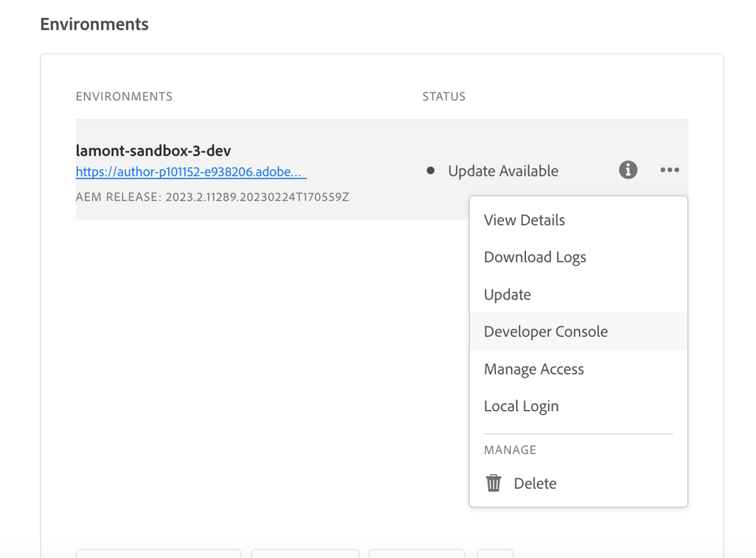Viewport: 756px width, 558px height.
Task: Click the trash icon beside Delete
Action: [493, 482]
